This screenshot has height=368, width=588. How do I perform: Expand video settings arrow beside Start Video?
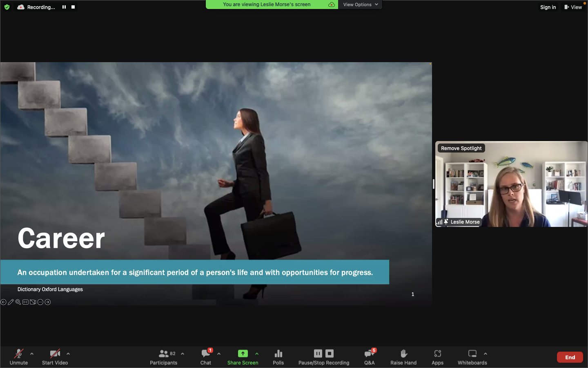[68, 354]
